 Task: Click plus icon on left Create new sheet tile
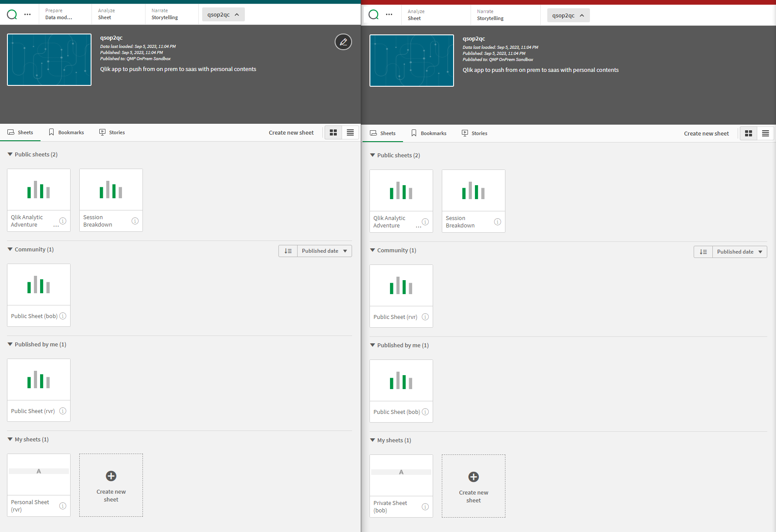click(111, 476)
